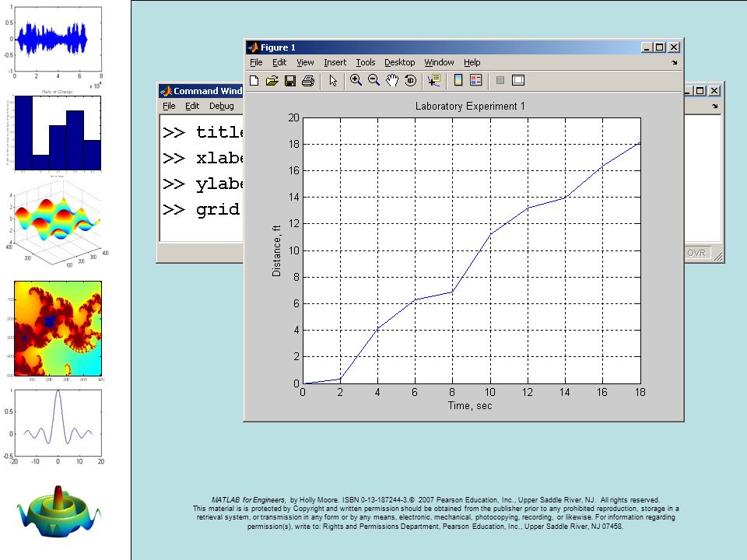Open the Help menu in Figure 1

point(472,62)
